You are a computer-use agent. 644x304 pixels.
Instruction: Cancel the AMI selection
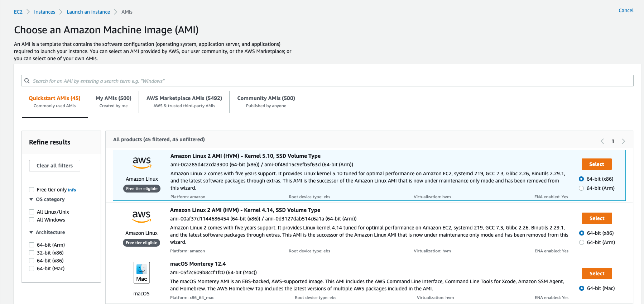[x=626, y=10]
